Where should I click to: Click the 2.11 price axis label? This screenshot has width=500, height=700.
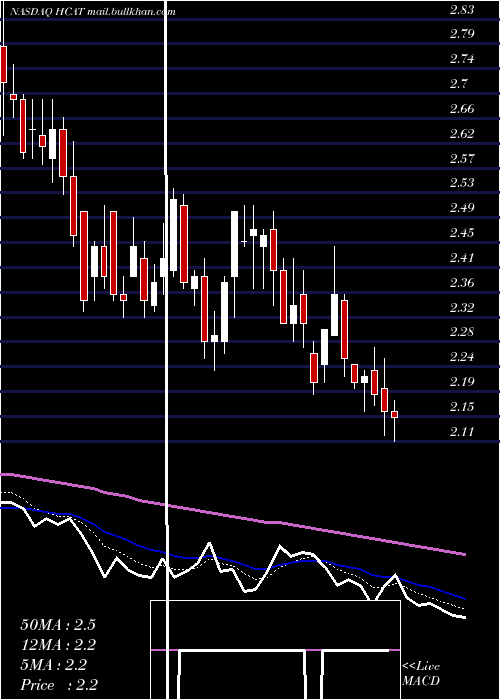coord(461,432)
